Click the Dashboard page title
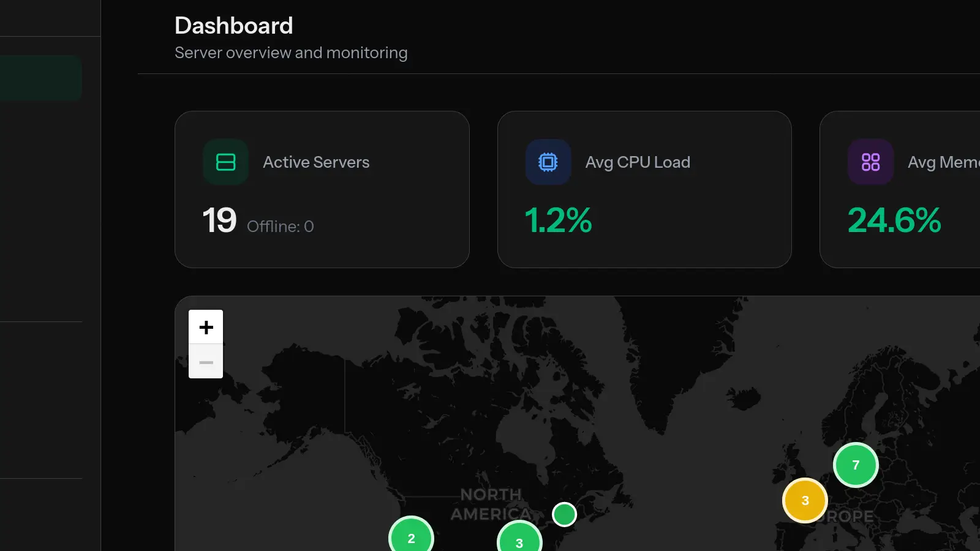The width and height of the screenshot is (980, 551). [234, 25]
